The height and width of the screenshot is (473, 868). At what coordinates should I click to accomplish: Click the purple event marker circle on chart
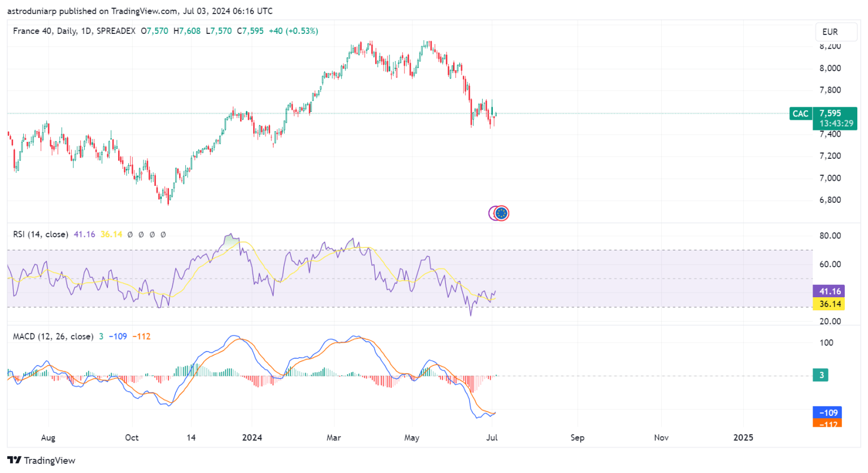[x=493, y=213]
